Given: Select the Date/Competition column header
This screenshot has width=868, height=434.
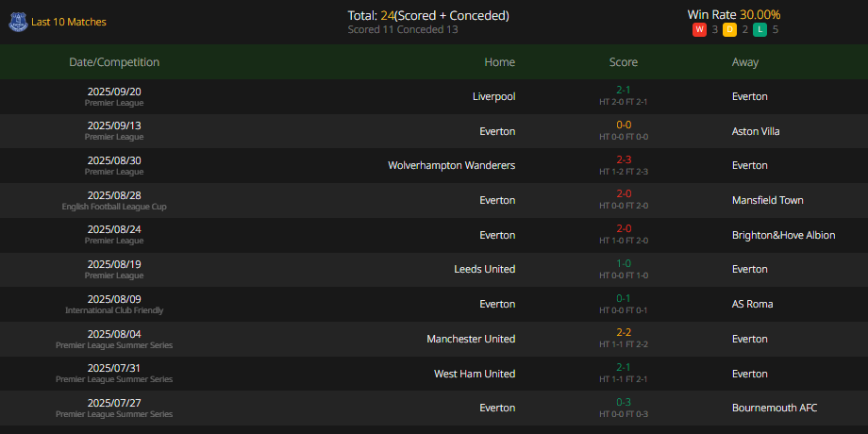Looking at the screenshot, I should tap(114, 62).
